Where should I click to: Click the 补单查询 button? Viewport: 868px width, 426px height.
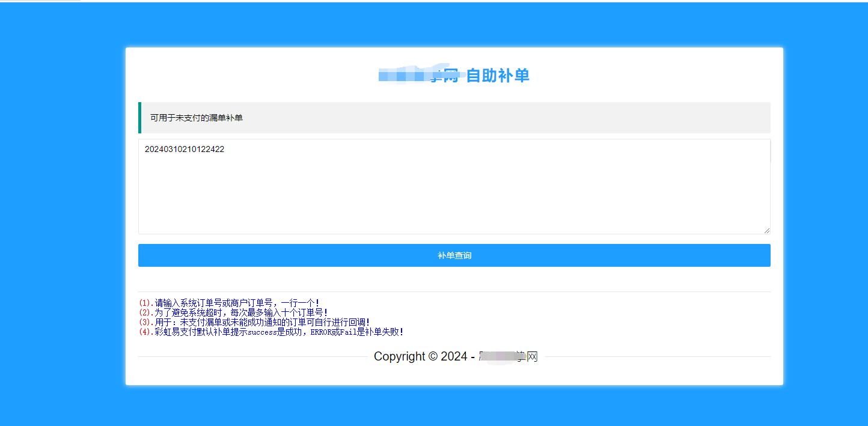coord(454,255)
